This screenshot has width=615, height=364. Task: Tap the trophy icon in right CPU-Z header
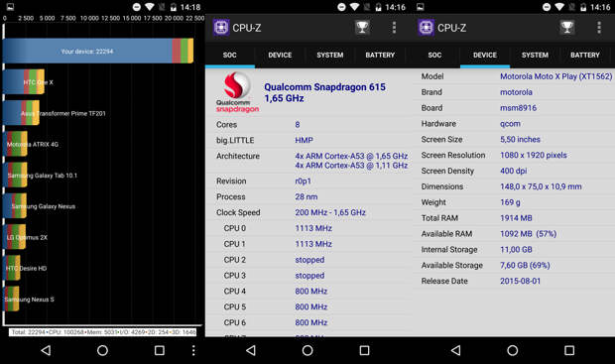point(566,28)
